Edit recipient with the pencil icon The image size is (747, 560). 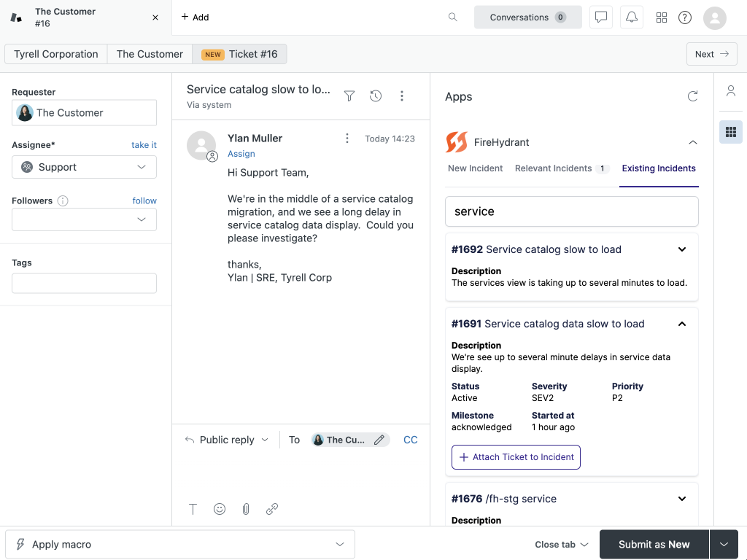click(379, 440)
